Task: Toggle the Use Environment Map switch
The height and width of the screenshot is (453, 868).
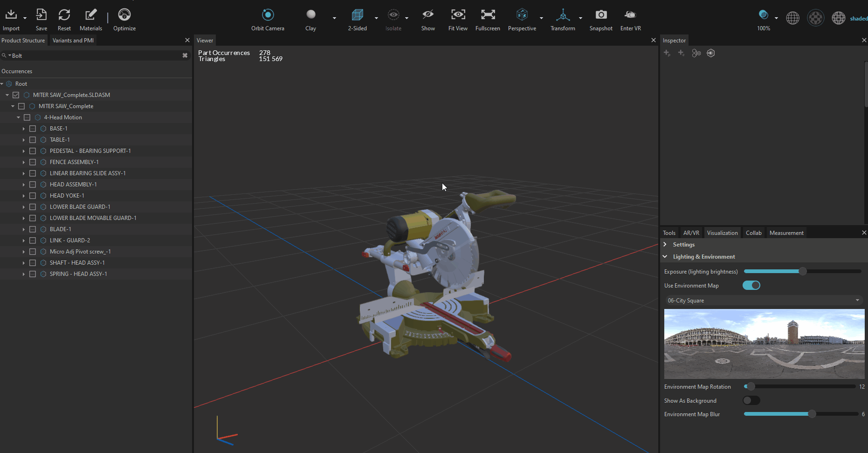Action: pos(751,285)
